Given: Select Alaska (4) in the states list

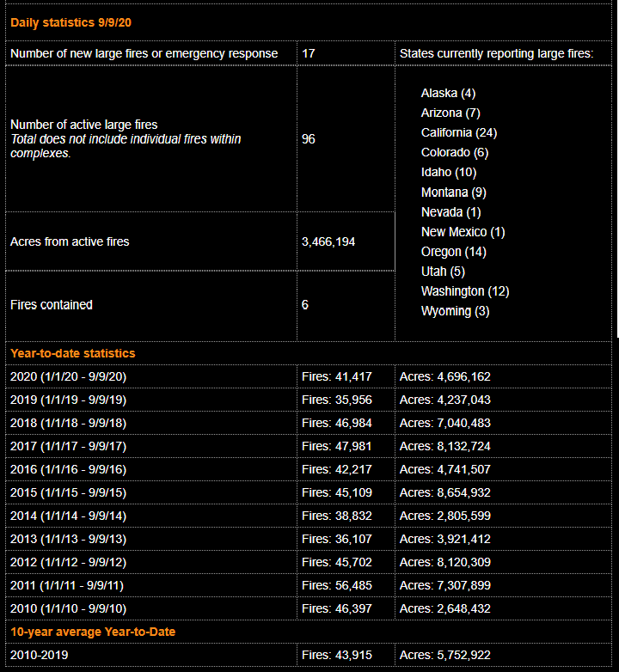Looking at the screenshot, I should point(448,93).
